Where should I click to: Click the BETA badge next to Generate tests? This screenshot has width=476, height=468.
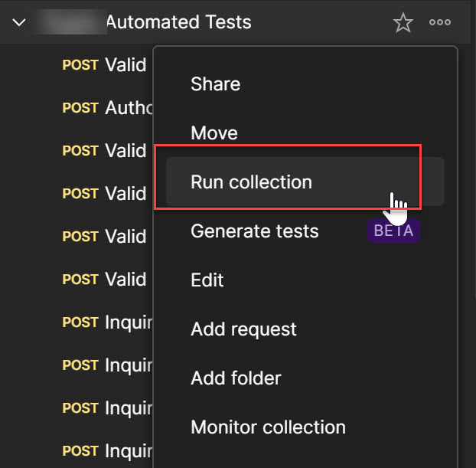click(393, 231)
